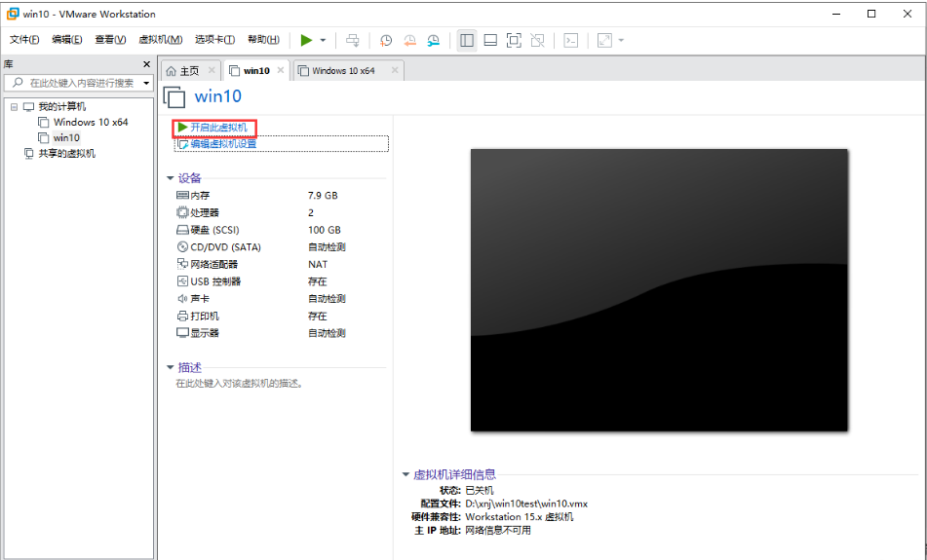The image size is (927, 560).
Task: Click the CD/DVD (SATA) device icon
Action: coord(182,247)
